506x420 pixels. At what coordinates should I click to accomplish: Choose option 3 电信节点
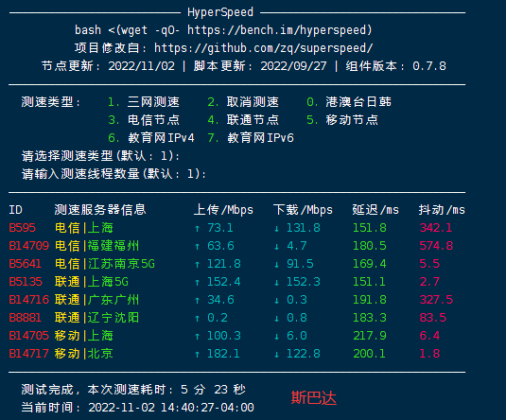(144, 120)
